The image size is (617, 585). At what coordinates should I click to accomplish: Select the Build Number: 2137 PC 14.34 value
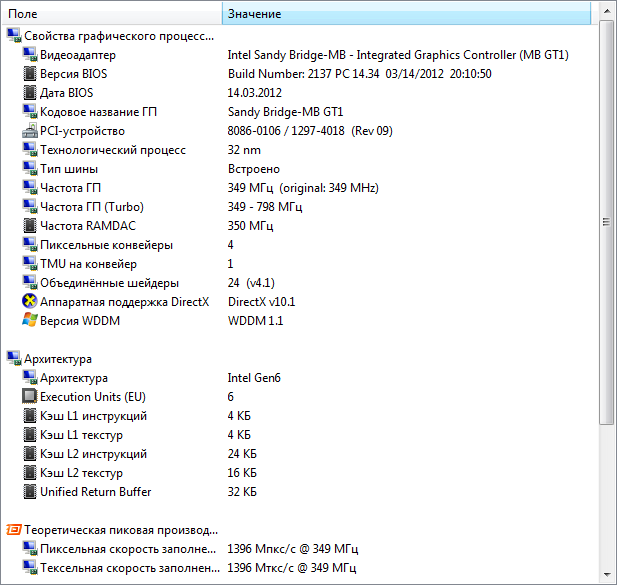click(360, 74)
